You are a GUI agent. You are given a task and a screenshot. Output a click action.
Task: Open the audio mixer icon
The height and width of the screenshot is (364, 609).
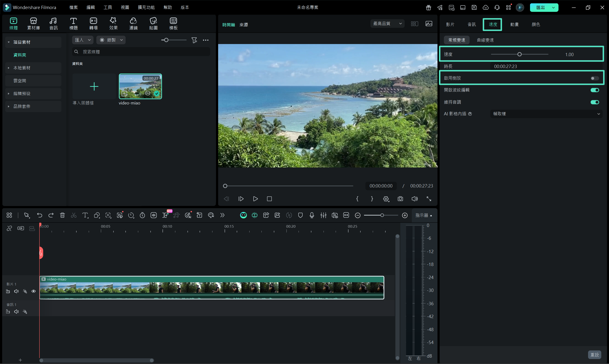coord(323,215)
